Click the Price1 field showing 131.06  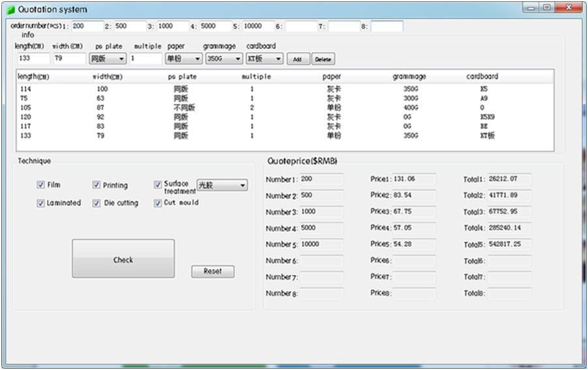pos(414,179)
